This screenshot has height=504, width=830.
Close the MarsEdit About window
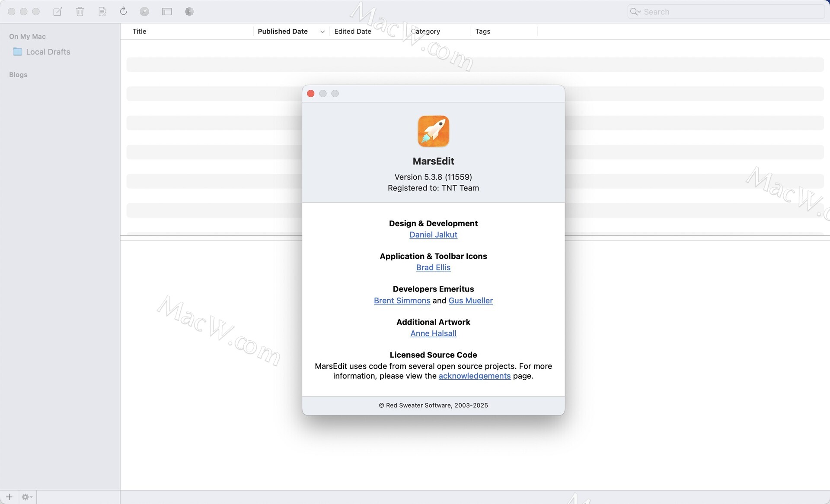(x=310, y=94)
